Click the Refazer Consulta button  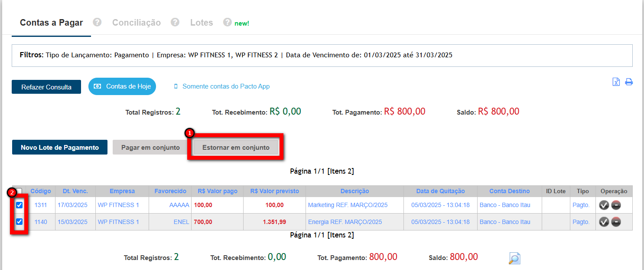[46, 87]
